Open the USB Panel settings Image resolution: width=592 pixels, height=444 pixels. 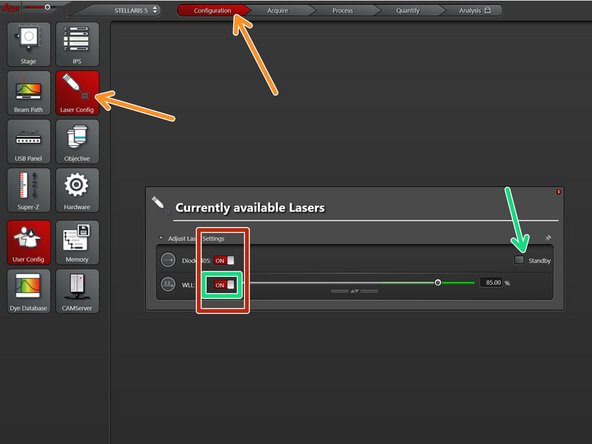point(29,142)
